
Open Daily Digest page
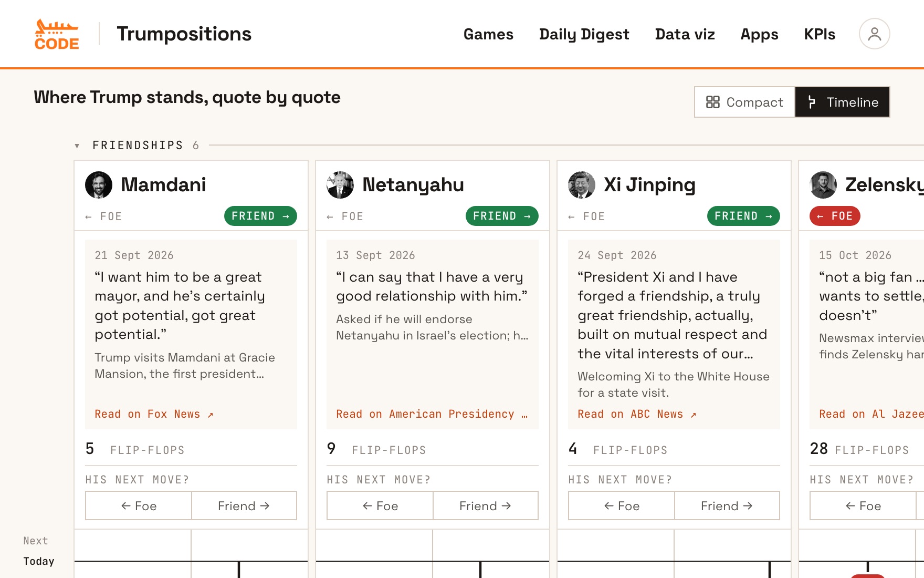[x=584, y=34]
